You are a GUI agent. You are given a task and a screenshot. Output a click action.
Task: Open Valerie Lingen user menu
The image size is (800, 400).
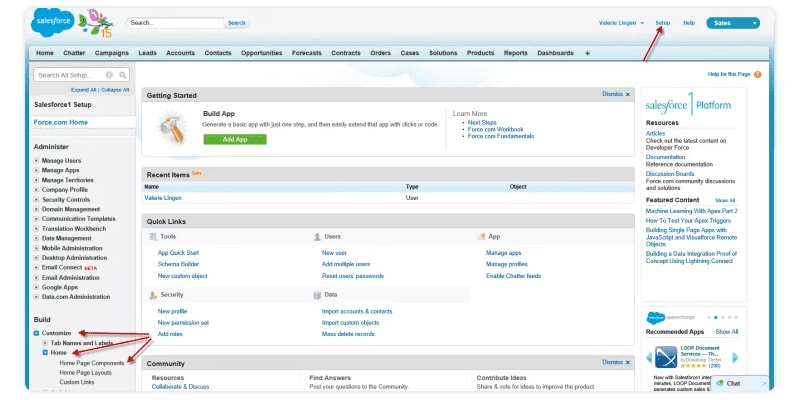(x=621, y=23)
